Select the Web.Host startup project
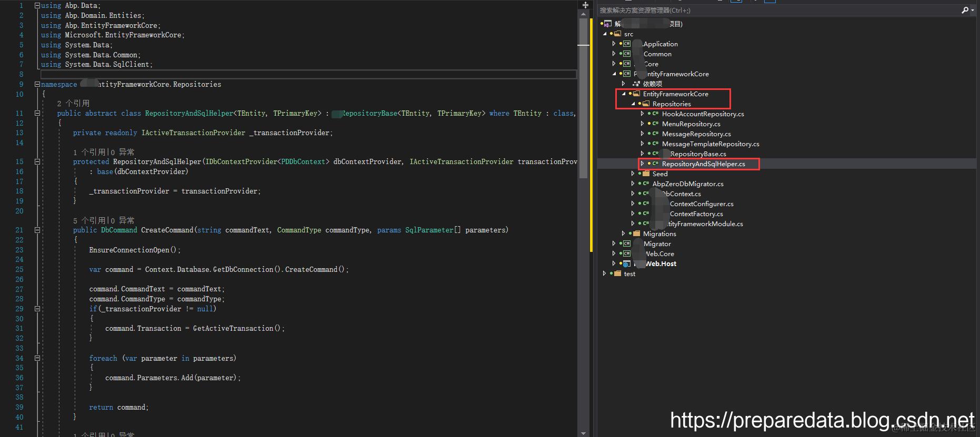 point(661,263)
